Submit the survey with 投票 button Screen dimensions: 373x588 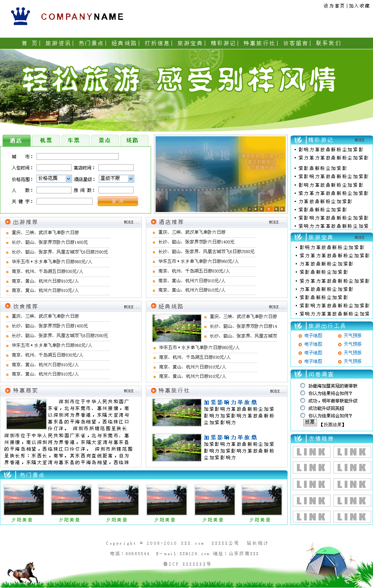tap(310, 422)
